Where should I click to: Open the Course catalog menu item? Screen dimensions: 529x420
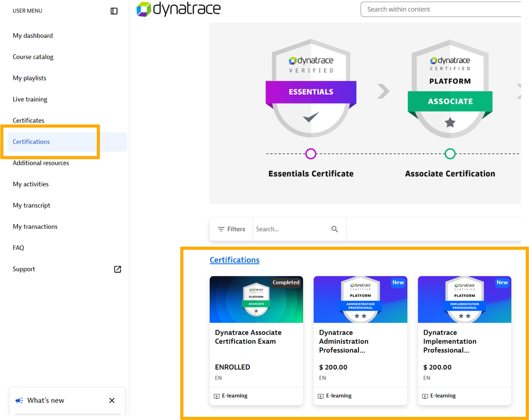click(x=33, y=57)
